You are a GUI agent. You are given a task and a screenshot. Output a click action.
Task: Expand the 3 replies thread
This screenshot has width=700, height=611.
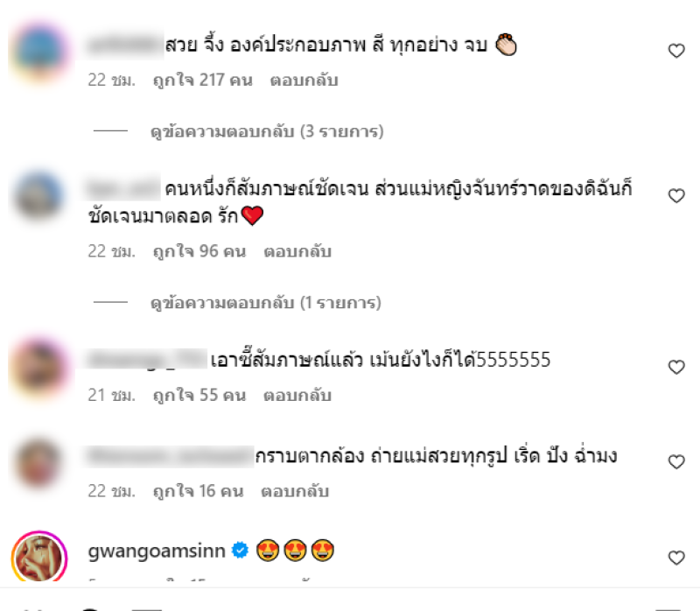tap(267, 131)
